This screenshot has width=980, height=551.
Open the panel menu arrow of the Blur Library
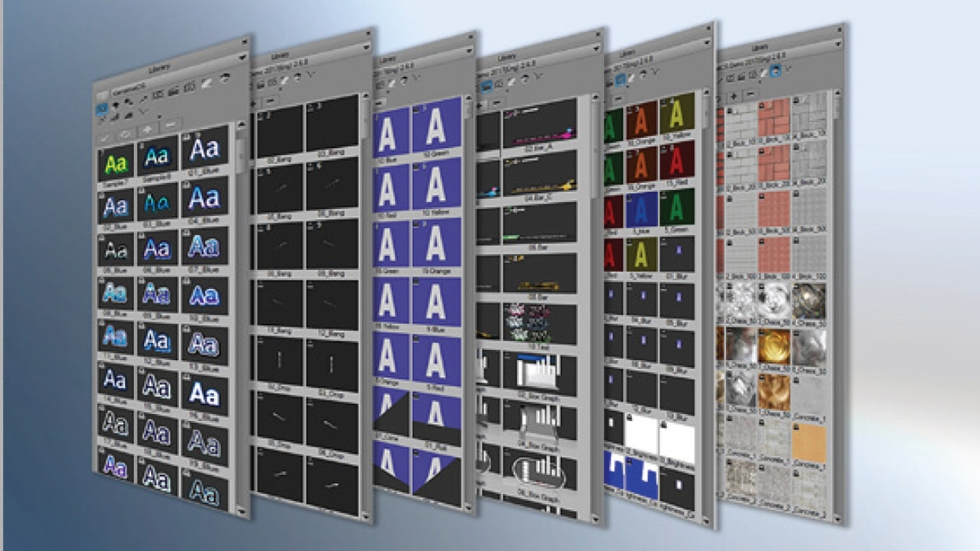pyautogui.click(x=708, y=42)
